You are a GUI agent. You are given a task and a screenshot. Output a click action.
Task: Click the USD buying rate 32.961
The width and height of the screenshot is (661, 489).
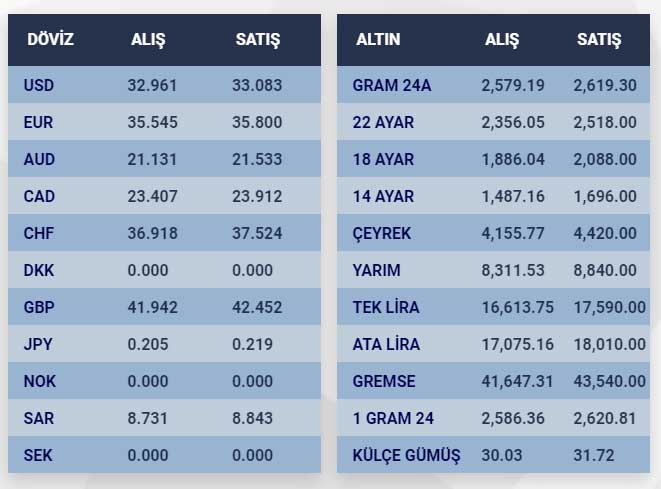click(x=153, y=85)
